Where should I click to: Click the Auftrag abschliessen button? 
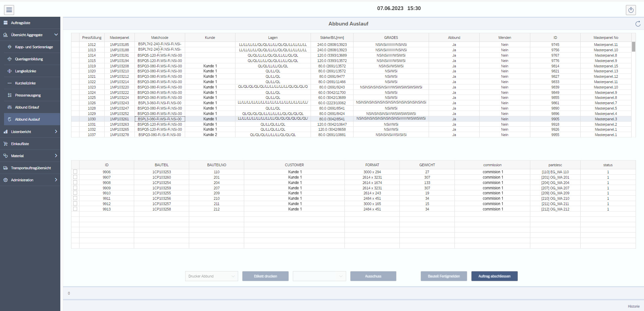(494, 276)
